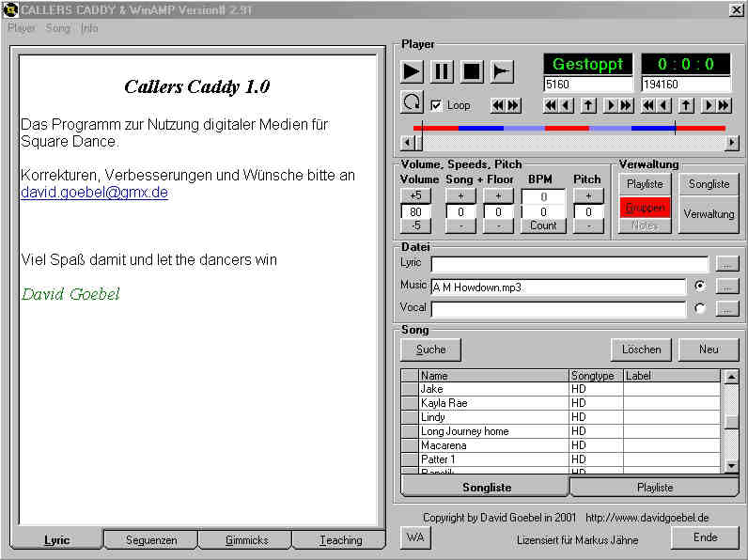Click the up arrow below the 194160 field
Screen dimensions: 748x560
click(x=686, y=105)
